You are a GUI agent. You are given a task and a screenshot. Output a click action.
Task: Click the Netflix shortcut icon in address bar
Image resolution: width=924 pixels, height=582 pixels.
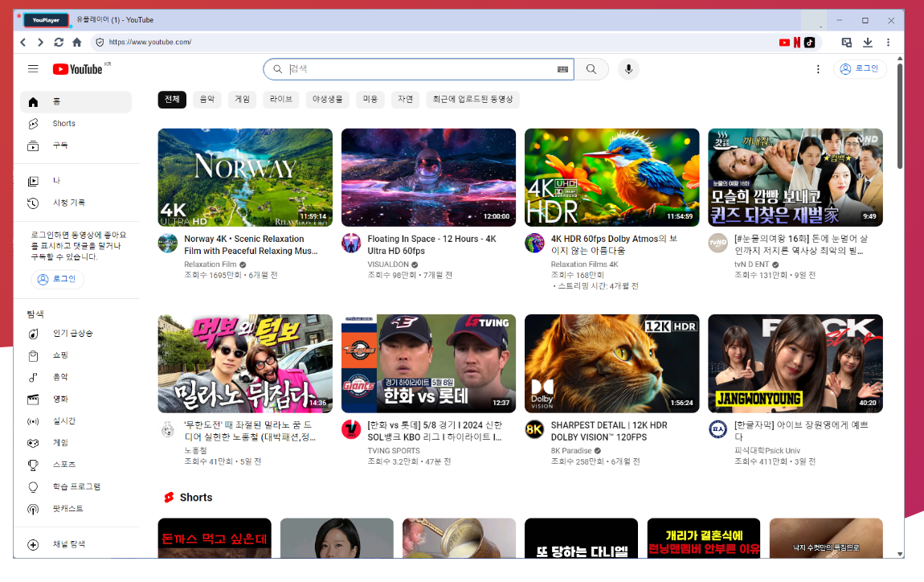(797, 43)
